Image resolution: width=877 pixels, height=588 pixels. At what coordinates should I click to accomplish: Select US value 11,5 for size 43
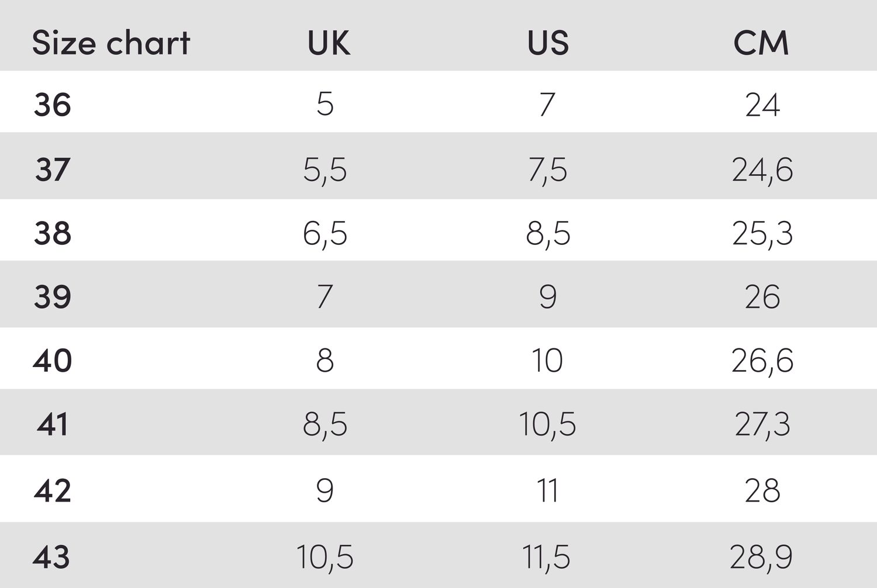[546, 556]
